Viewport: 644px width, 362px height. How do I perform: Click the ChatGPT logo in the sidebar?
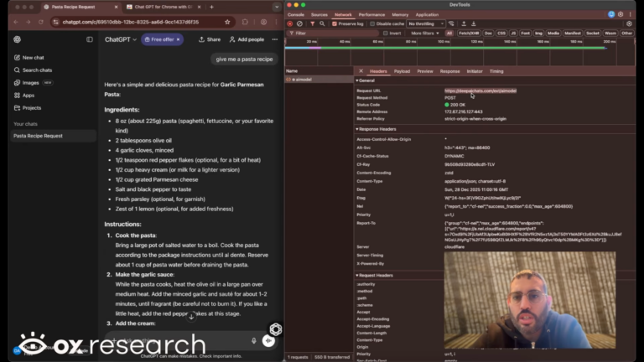(x=17, y=39)
